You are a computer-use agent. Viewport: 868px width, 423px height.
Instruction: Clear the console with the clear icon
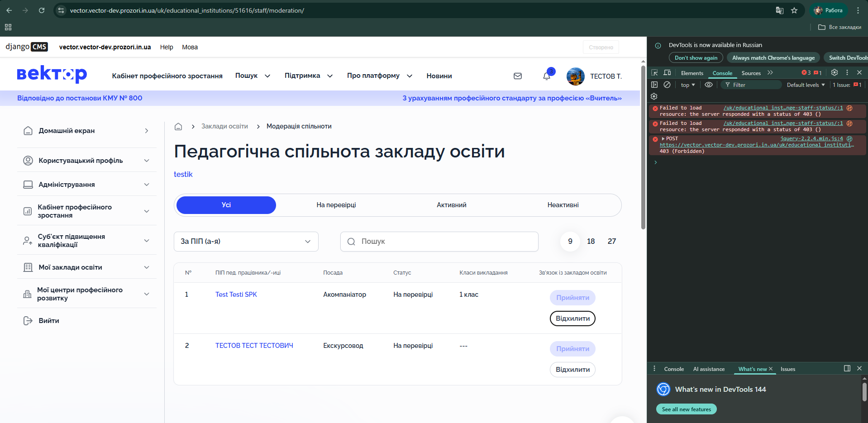coord(667,85)
